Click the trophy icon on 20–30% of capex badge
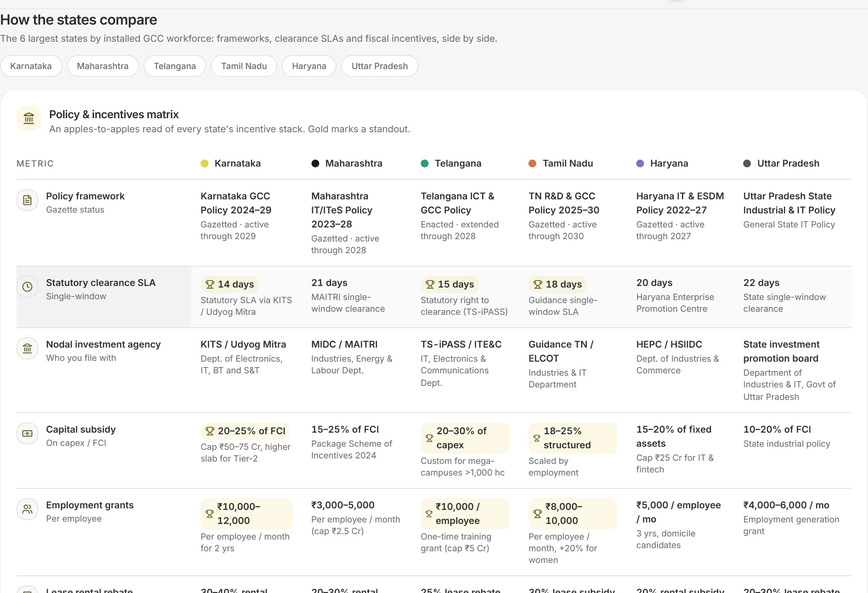Image resolution: width=868 pixels, height=593 pixels. coord(429,438)
